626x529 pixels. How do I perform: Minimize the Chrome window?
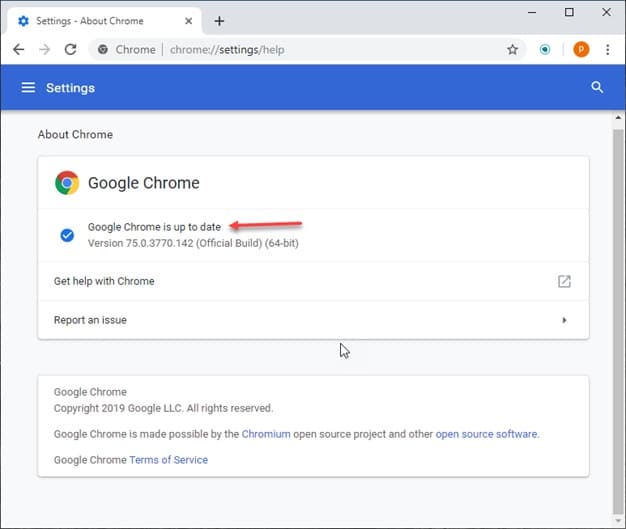point(532,12)
